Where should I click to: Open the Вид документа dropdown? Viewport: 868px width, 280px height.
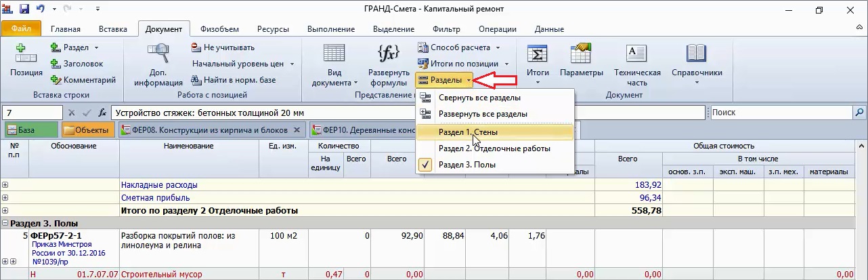[334, 65]
